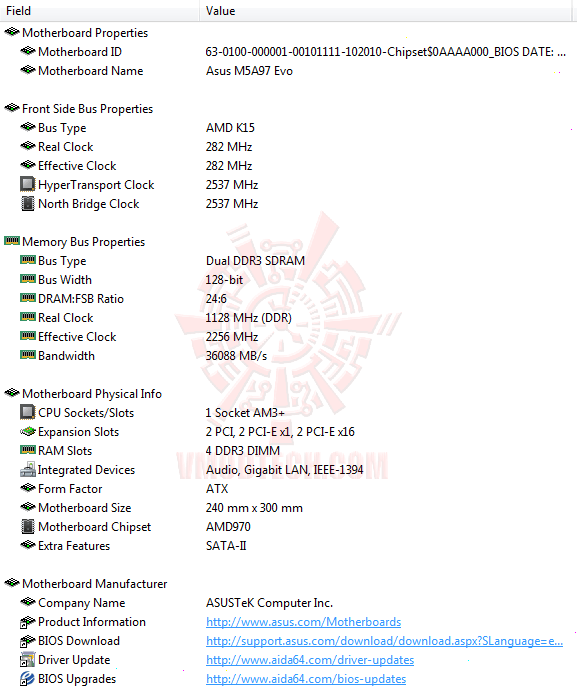Select the Bandwidth row

pos(288,356)
